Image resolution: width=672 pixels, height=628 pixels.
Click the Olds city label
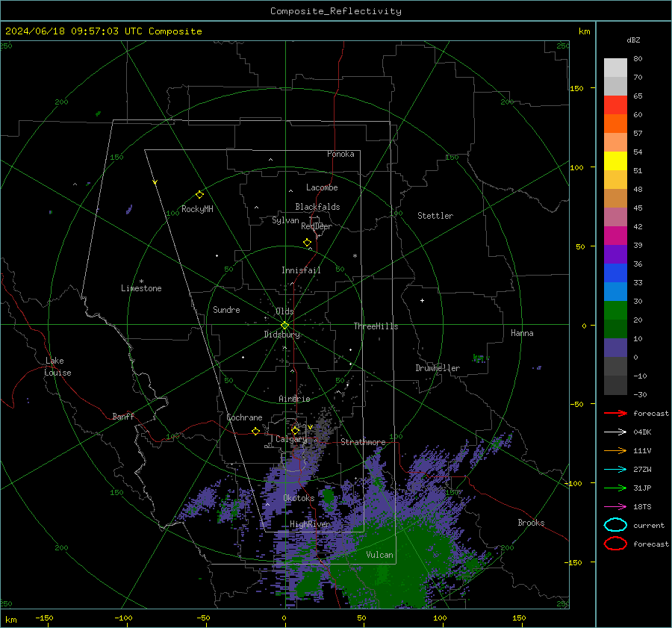pos(284,311)
